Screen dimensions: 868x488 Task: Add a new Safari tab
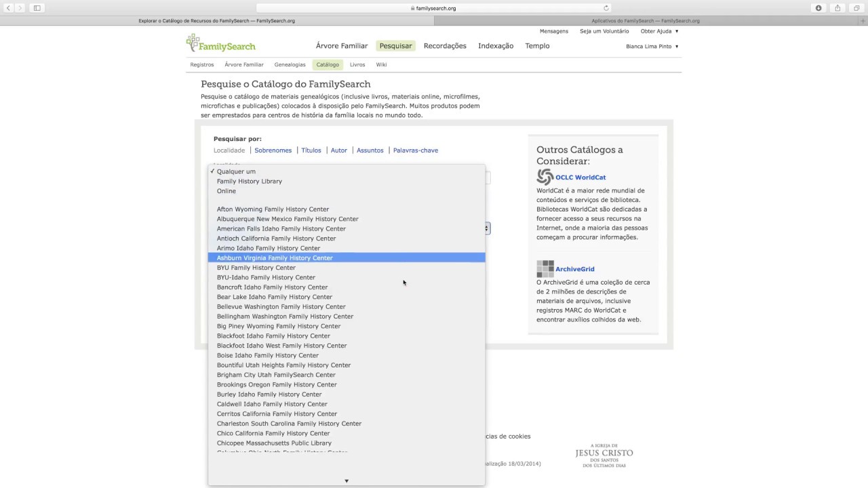click(863, 21)
